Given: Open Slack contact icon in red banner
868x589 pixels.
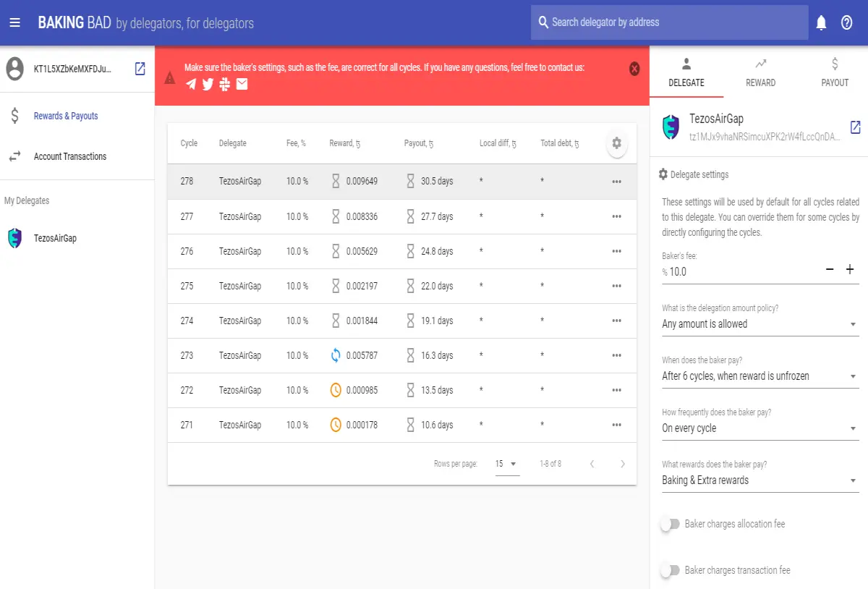Looking at the screenshot, I should 225,84.
